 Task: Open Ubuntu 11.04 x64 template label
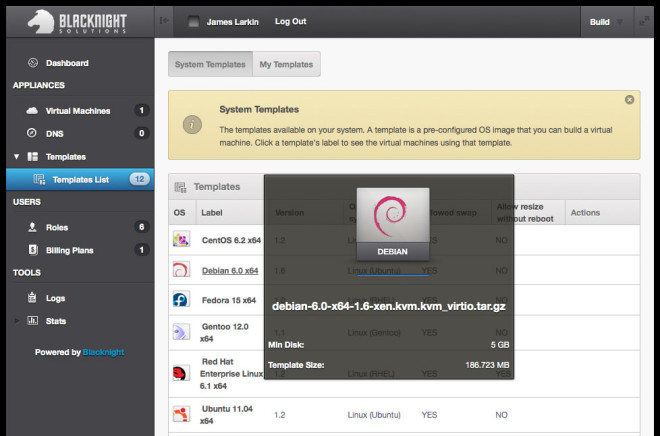226,415
